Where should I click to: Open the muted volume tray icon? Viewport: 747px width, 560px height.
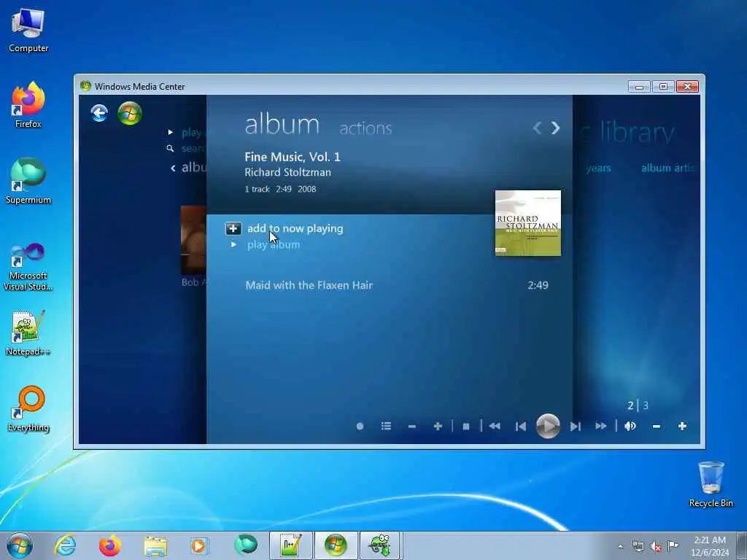pyautogui.click(x=656, y=547)
